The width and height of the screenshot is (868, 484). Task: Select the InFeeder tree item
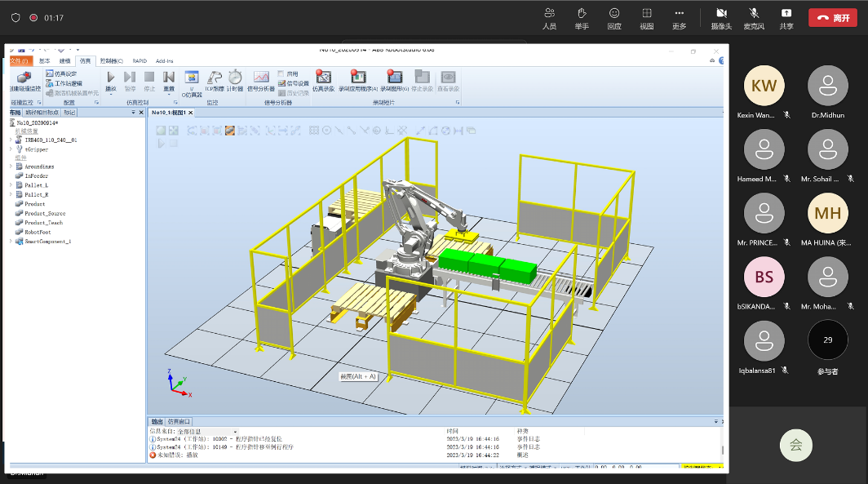(36, 175)
